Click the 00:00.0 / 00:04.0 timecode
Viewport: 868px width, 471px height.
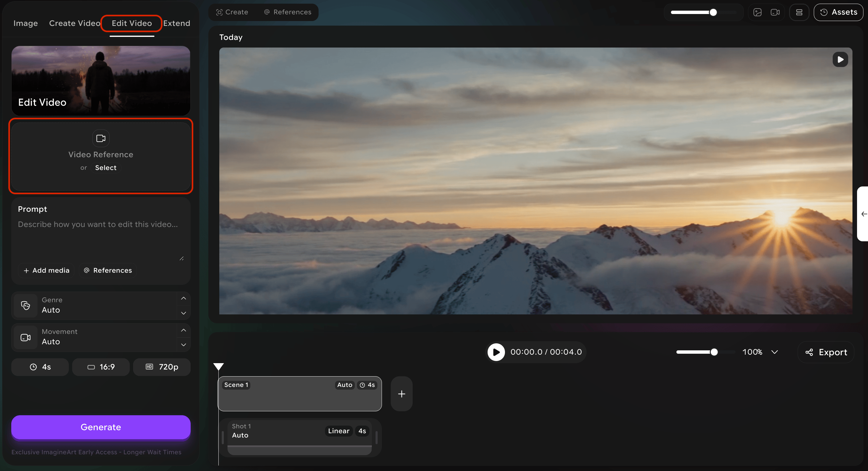point(546,352)
